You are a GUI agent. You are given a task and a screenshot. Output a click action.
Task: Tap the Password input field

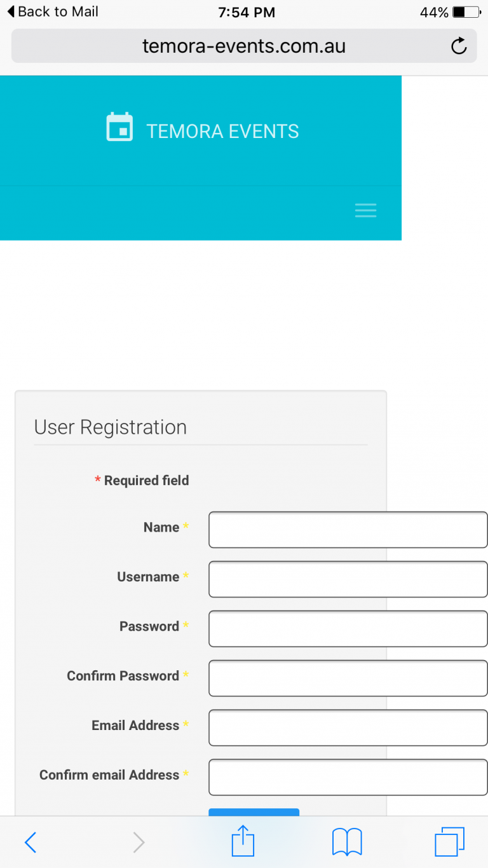[348, 629]
